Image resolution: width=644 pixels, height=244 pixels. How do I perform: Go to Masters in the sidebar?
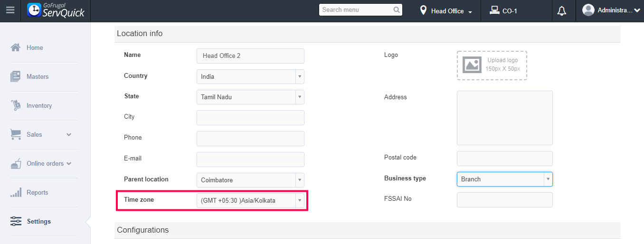(x=38, y=76)
